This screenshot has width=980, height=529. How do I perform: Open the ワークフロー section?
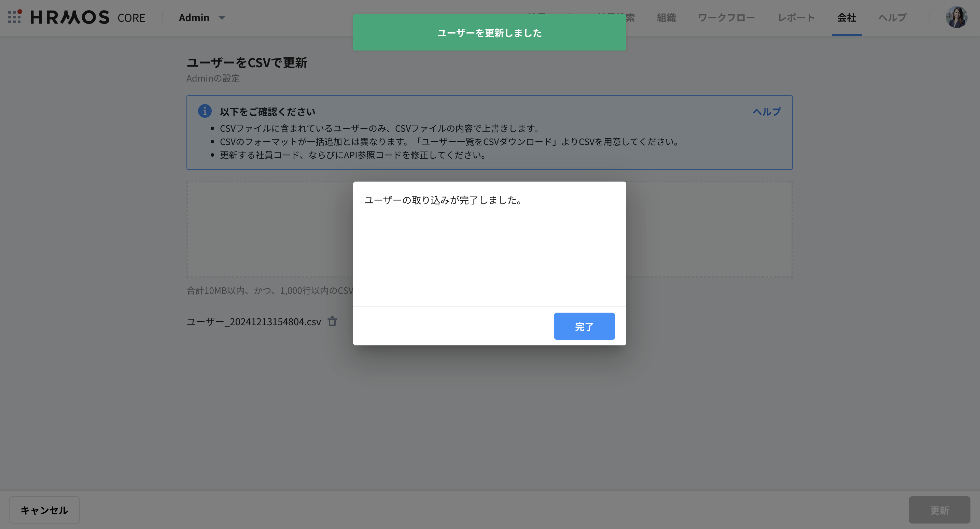pyautogui.click(x=727, y=17)
